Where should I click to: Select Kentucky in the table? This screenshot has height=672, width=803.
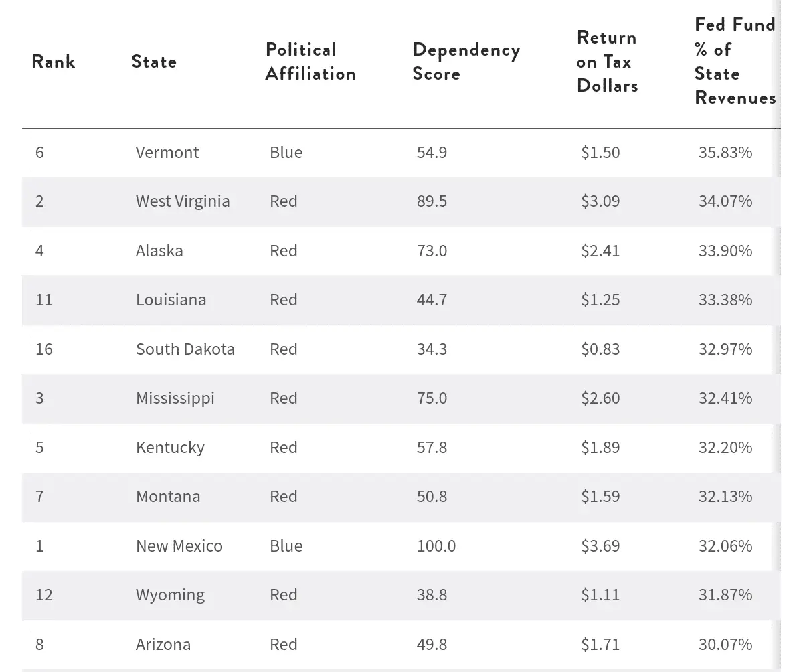[170, 448]
